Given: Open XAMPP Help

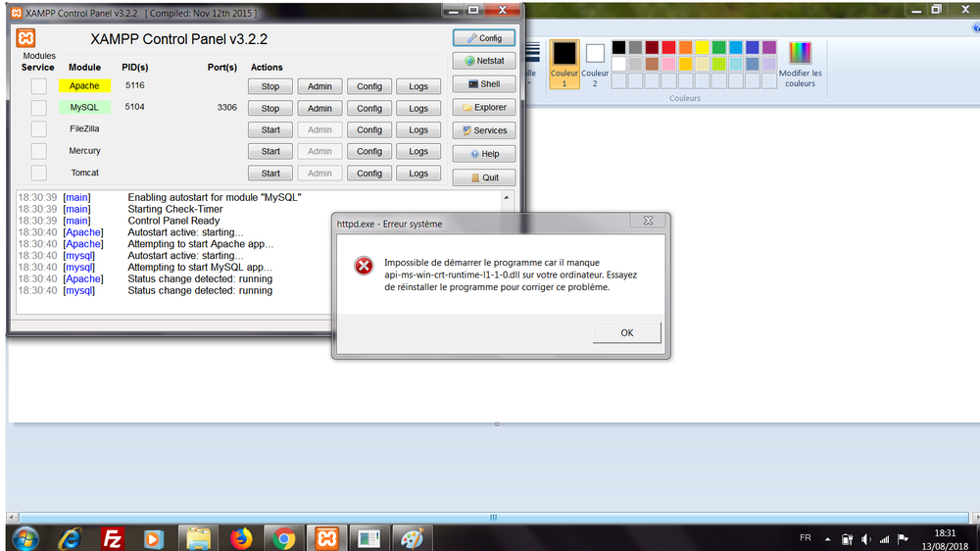Looking at the screenshot, I should click(484, 154).
